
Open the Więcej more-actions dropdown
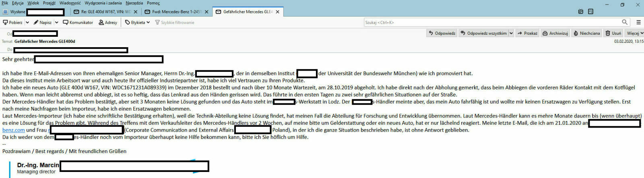click(634, 33)
